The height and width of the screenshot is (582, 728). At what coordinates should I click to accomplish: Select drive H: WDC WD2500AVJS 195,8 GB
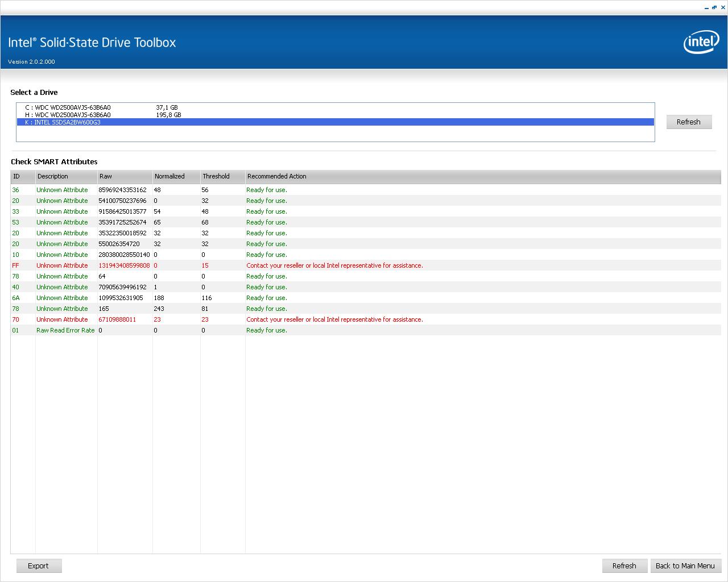(x=335, y=115)
